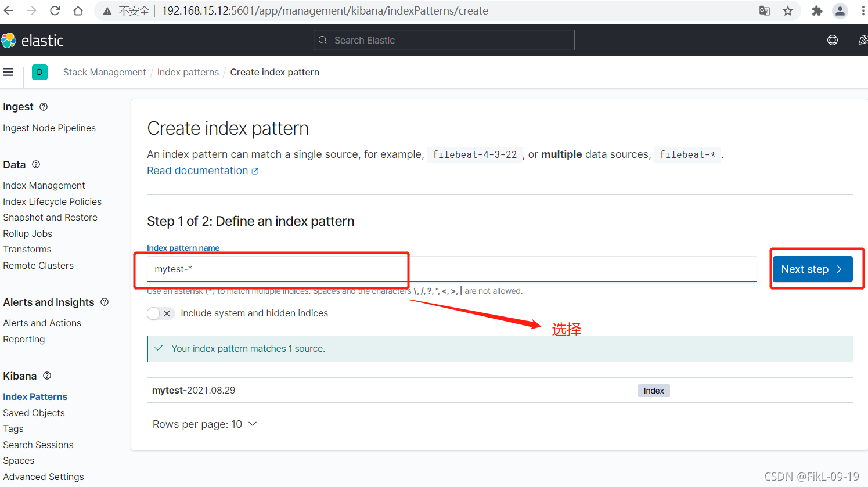Image resolution: width=868 pixels, height=487 pixels.
Task: Click the help icon beside Kibana
Action: tap(47, 376)
